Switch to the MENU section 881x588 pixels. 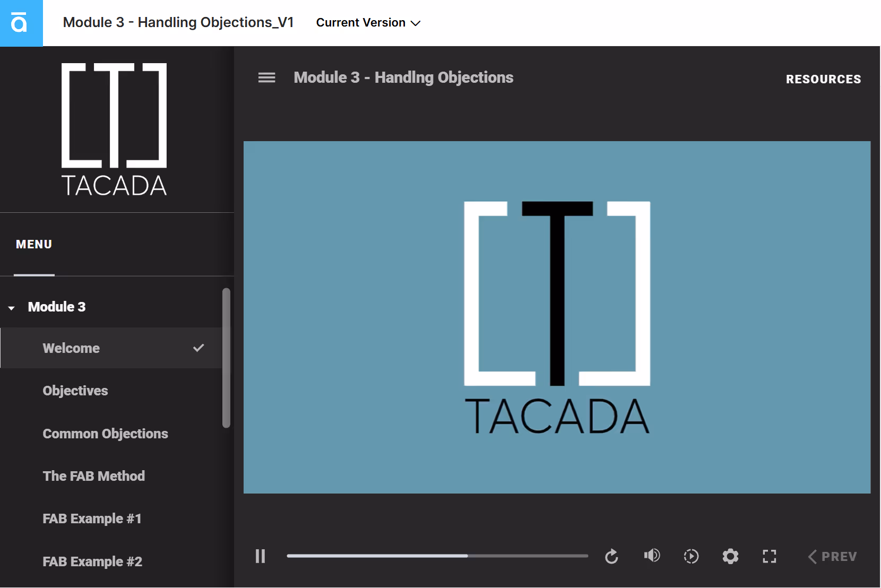pyautogui.click(x=33, y=244)
